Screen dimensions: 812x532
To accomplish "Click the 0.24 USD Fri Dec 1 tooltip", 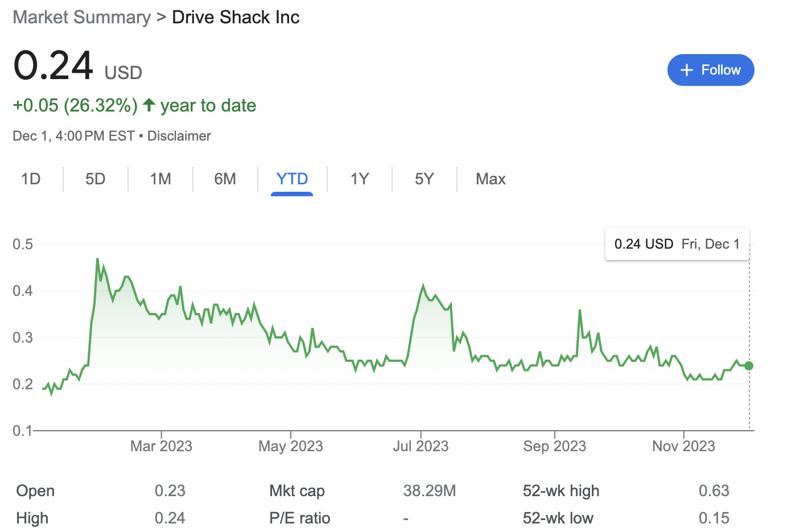I will coord(677,244).
